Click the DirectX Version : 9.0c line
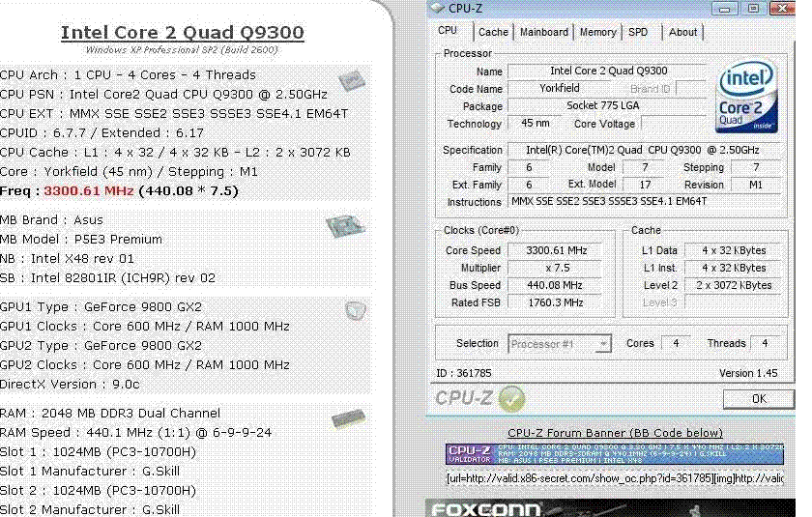This screenshot has height=517, width=812. point(70,385)
